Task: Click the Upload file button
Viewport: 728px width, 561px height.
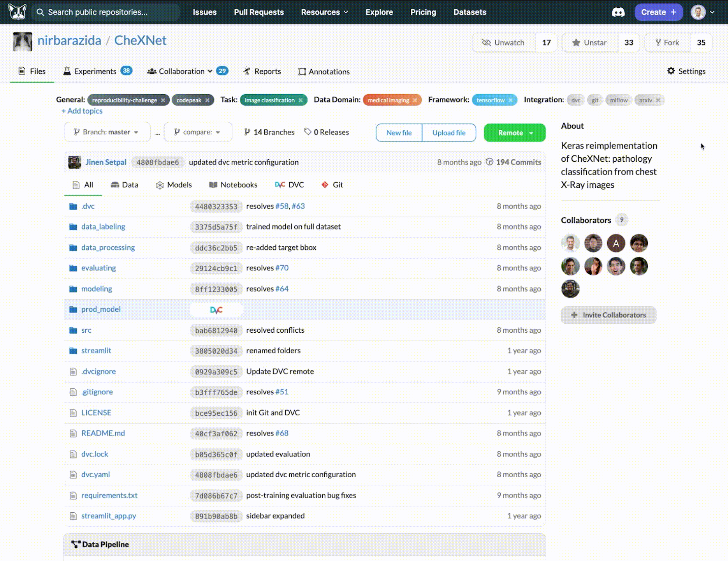Action: pyautogui.click(x=449, y=133)
